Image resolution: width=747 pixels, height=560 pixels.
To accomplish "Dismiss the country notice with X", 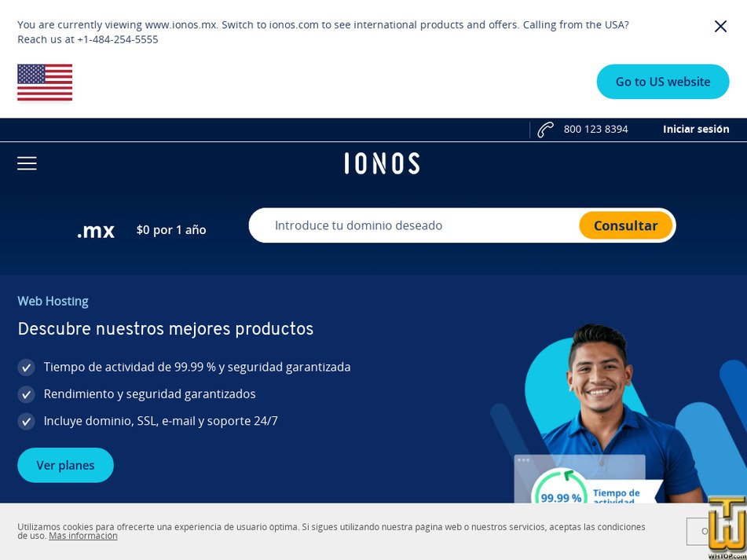I will point(720,27).
